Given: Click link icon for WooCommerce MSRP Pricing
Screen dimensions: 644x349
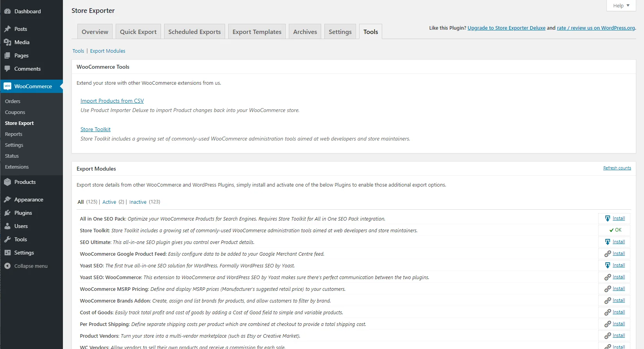Looking at the screenshot, I should tap(608, 289).
